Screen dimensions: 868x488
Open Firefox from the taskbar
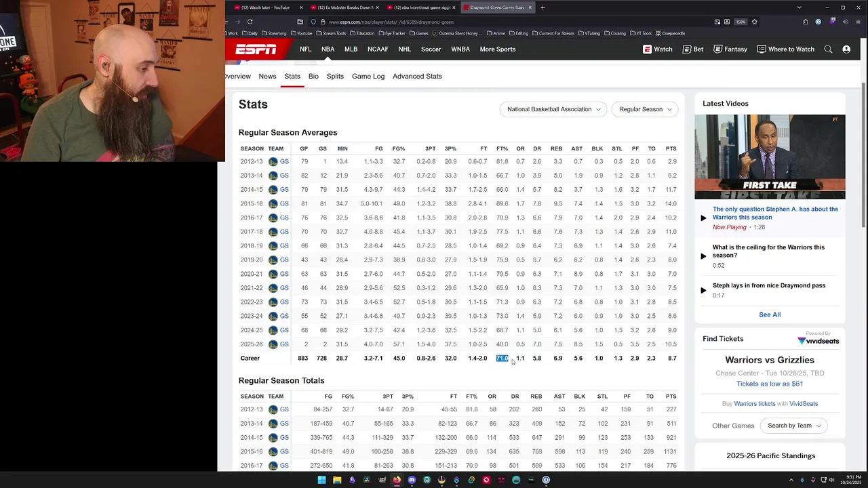tap(397, 480)
